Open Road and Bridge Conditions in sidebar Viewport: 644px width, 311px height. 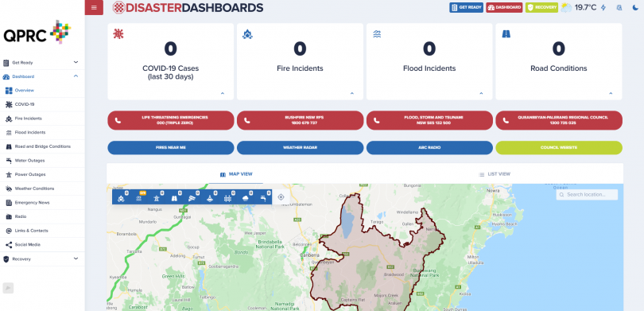[42, 146]
